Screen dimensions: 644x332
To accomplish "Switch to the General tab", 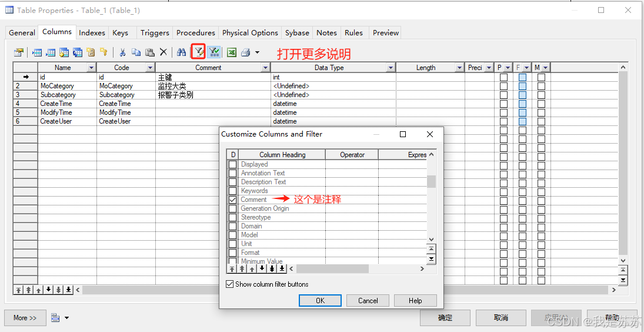I will pos(22,33).
